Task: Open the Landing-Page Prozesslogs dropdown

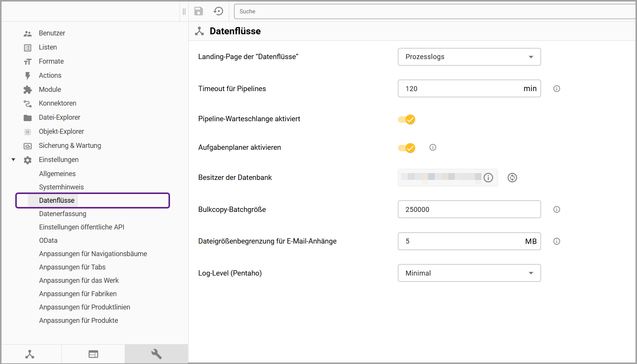Action: [469, 57]
